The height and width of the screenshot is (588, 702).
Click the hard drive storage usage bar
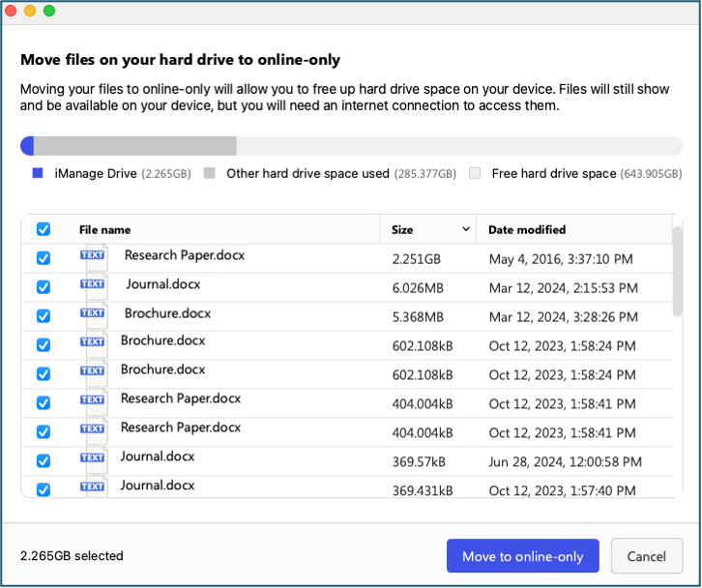(351, 146)
